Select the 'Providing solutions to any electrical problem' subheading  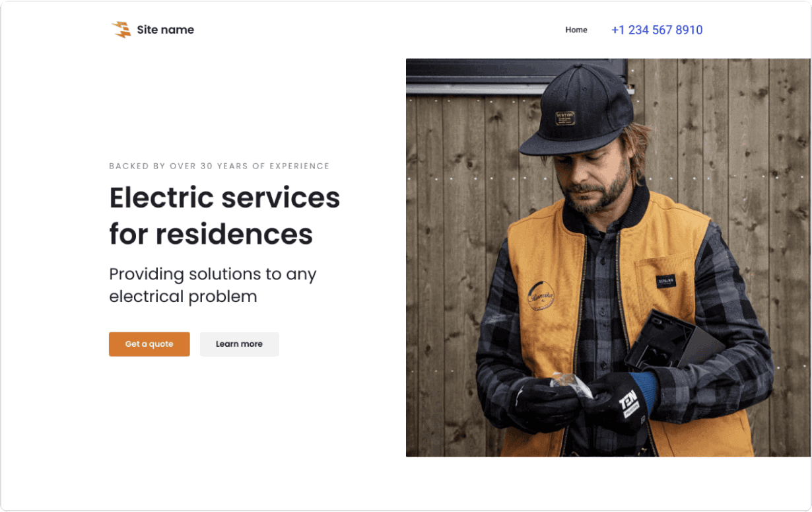213,285
